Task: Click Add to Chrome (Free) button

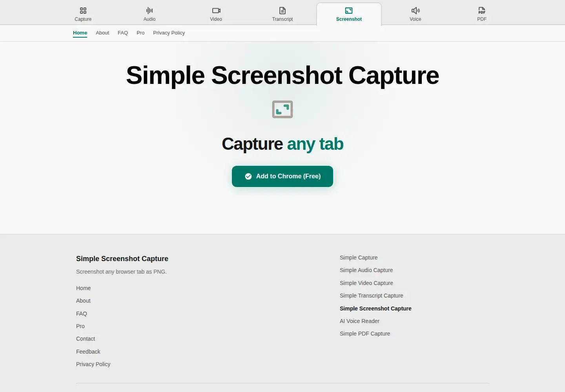Action: [282, 176]
